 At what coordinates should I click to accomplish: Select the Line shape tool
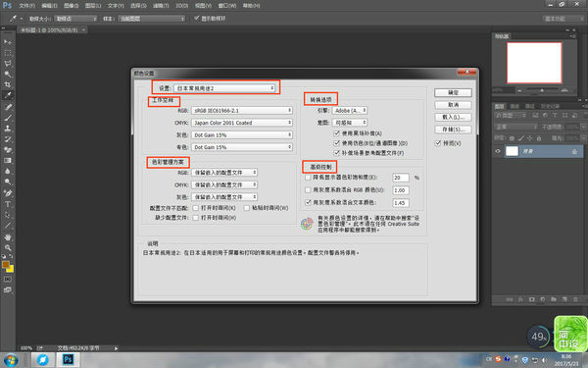pos(8,226)
